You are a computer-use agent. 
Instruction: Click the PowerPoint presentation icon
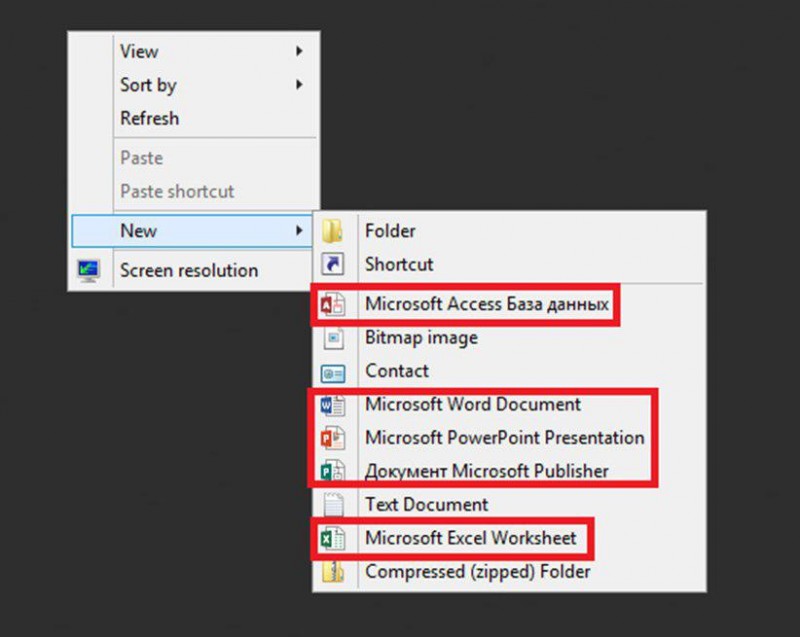(x=333, y=438)
